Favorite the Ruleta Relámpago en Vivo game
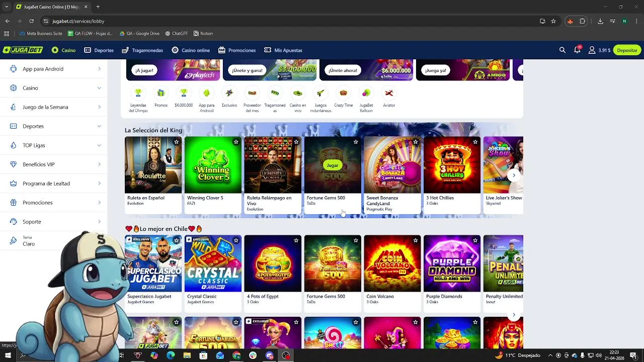This screenshot has width=644, height=362. [296, 142]
